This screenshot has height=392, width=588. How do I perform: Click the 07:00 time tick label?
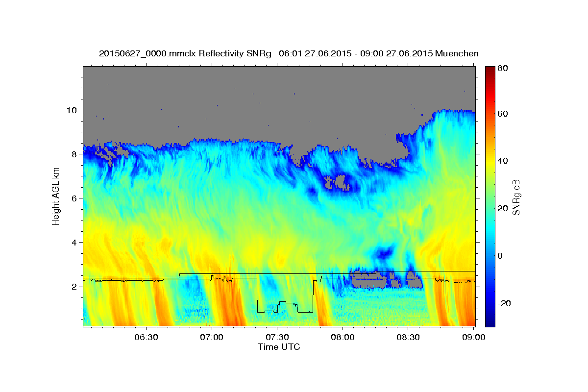[x=212, y=338]
